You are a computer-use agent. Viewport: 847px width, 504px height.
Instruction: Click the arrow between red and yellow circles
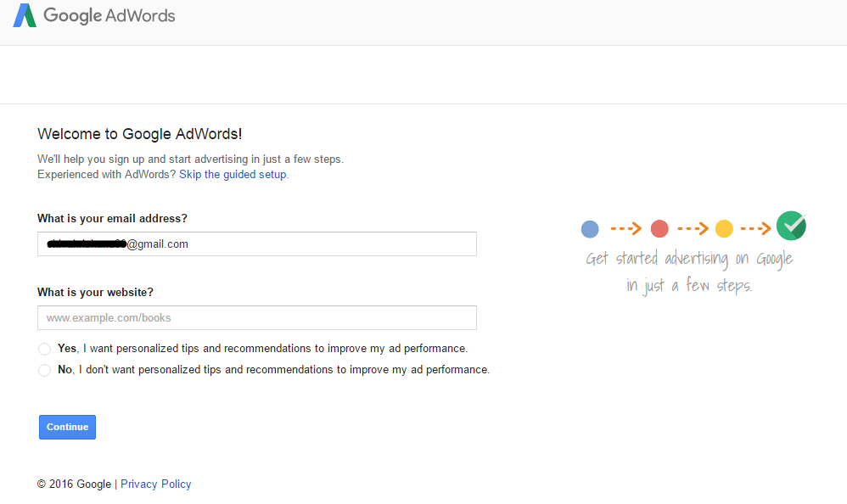[692, 228]
